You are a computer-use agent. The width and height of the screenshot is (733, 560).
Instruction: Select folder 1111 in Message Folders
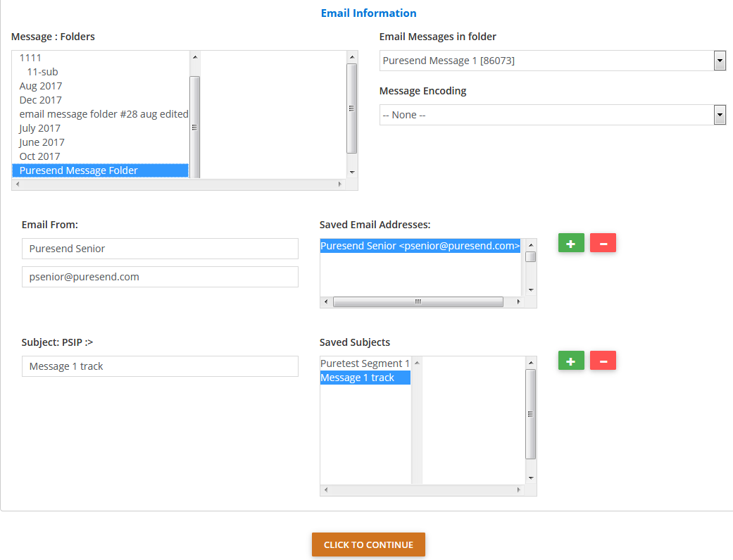(x=100, y=58)
